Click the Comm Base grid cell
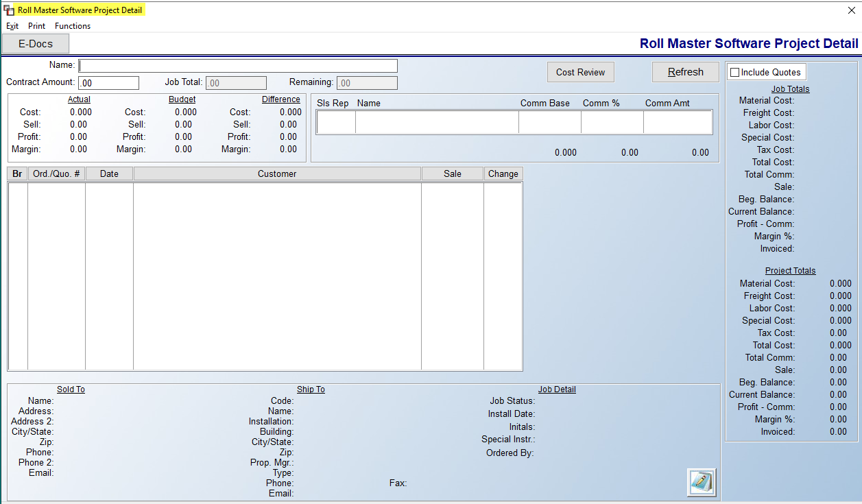 [550, 122]
